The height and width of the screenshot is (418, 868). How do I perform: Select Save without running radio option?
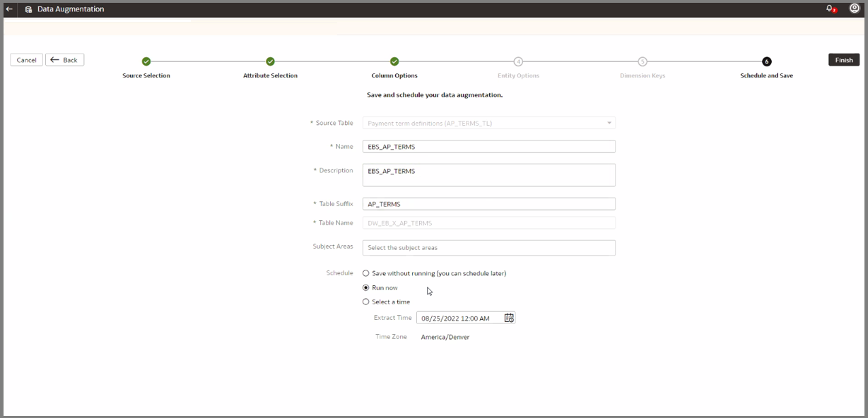[x=365, y=273]
